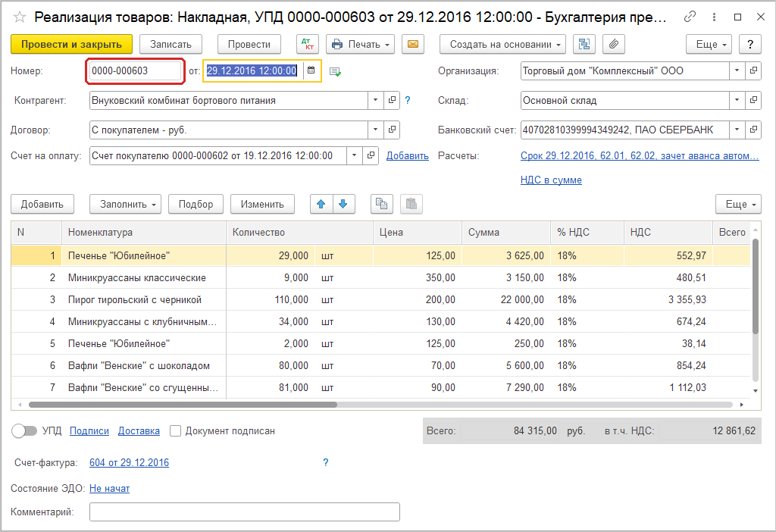This screenshot has width=776, height=532.
Task: Open invoice link 604 от 29.12.2016
Action: [129, 463]
